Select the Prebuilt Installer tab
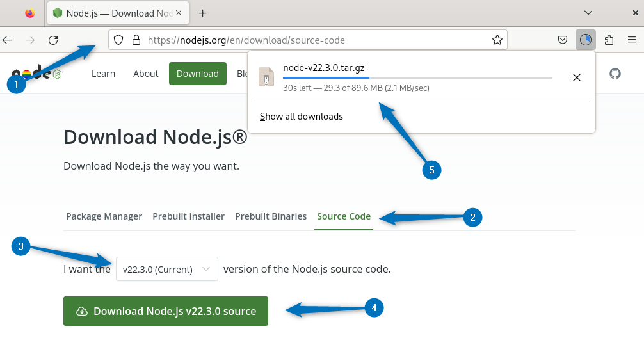The height and width of the screenshot is (338, 644). click(188, 216)
